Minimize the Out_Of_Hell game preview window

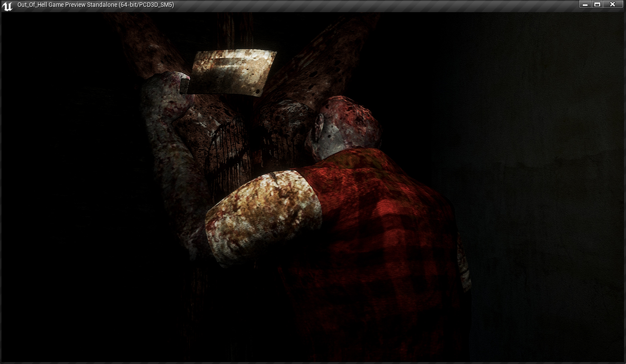coord(586,4)
